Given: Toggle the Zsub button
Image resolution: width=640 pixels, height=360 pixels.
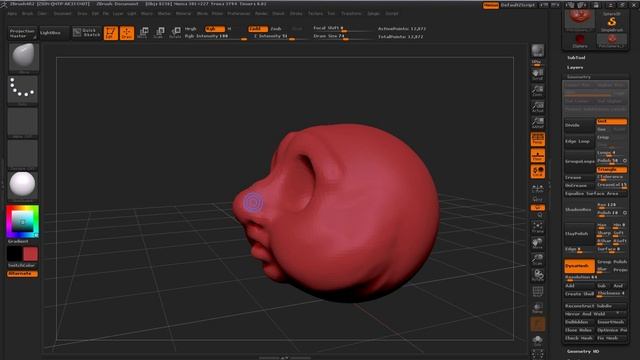Looking at the screenshot, I should click(x=276, y=29).
